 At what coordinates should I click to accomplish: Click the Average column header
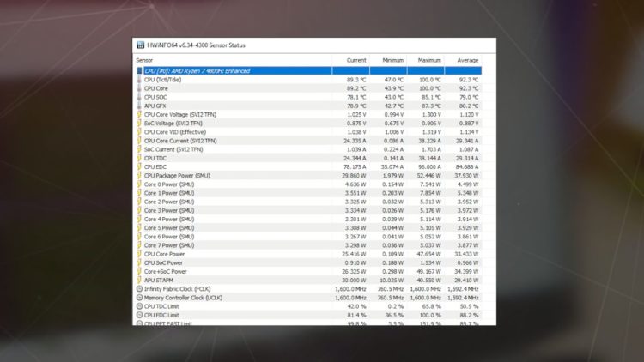click(467, 60)
